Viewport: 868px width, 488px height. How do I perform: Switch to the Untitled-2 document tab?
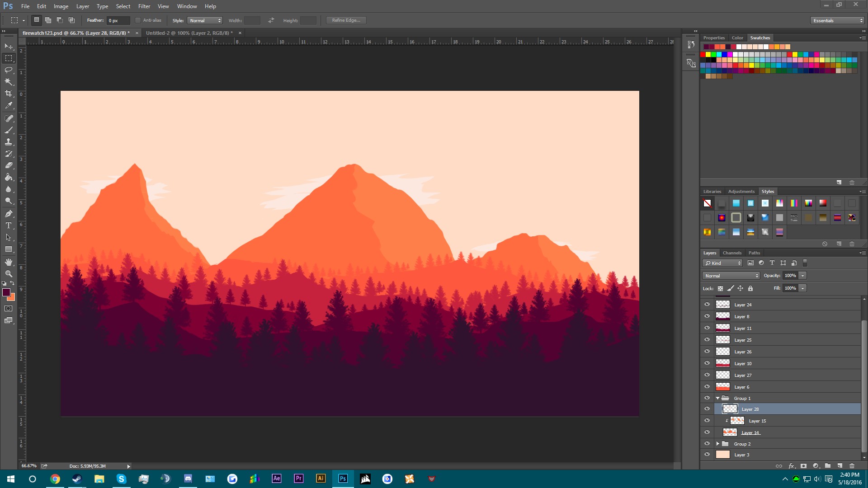[189, 33]
